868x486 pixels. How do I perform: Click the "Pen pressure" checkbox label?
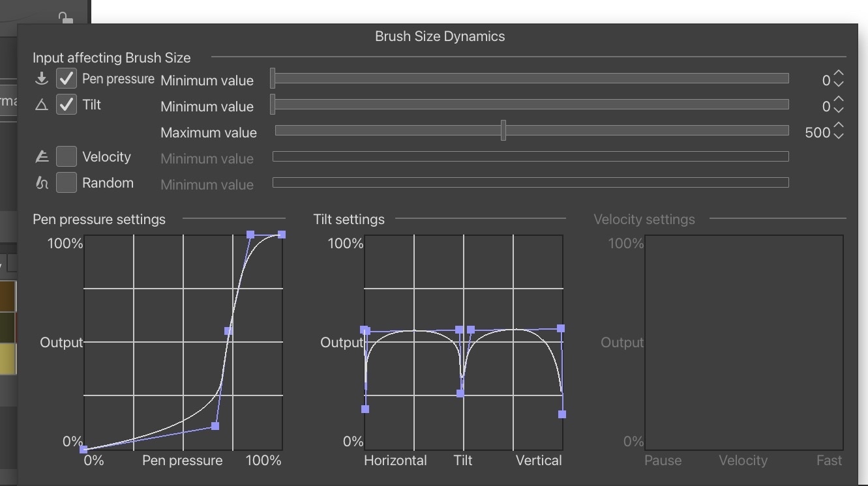pos(118,79)
